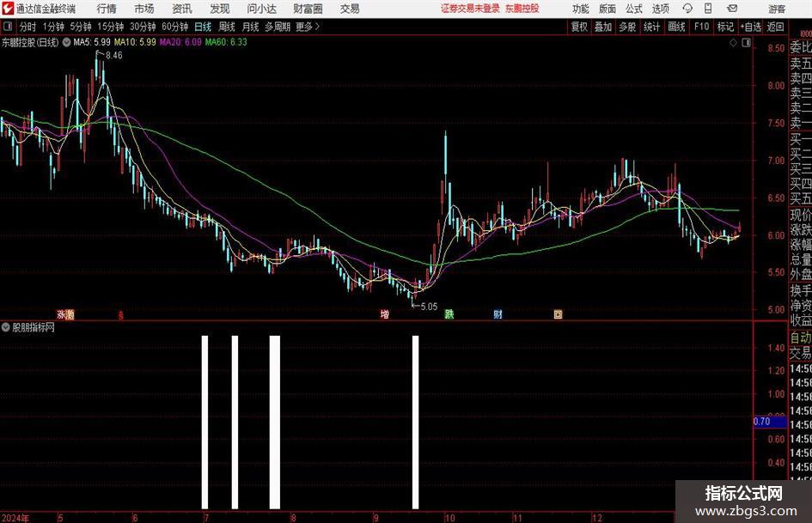Click the diamond icon at chart top-right

pyautogui.click(x=733, y=43)
